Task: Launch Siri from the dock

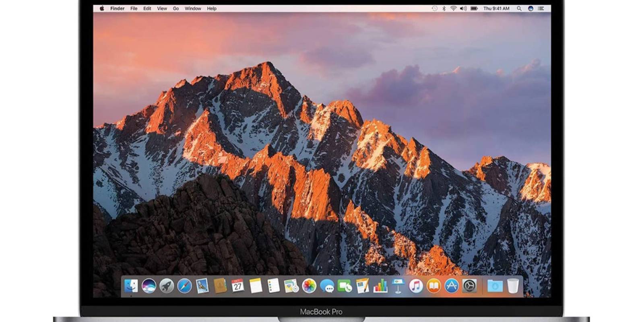Action: pyautogui.click(x=149, y=286)
